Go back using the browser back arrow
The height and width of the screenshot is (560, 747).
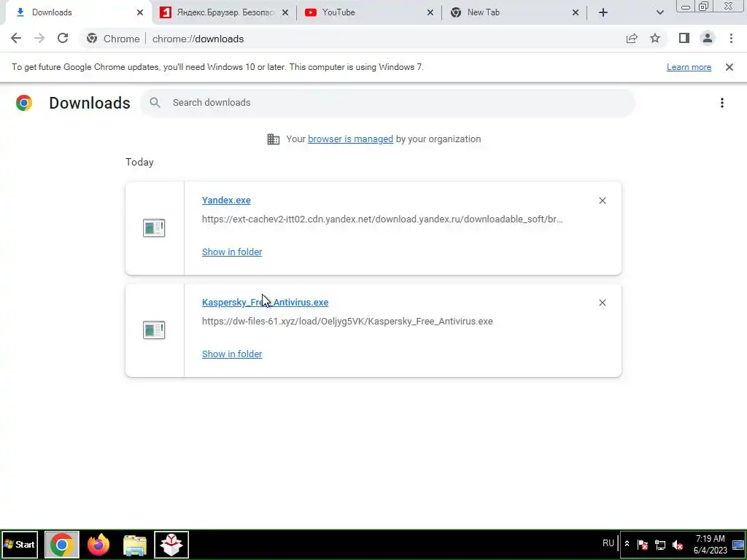tap(16, 39)
